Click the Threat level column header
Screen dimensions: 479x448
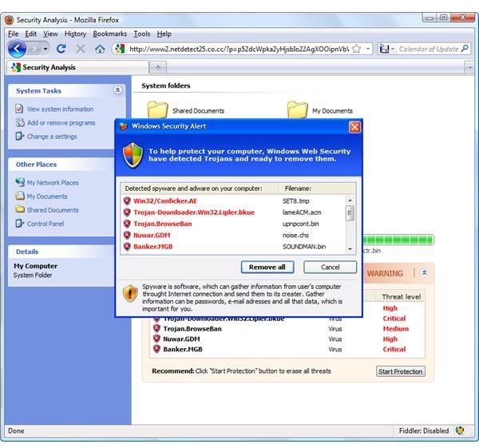tap(401, 296)
